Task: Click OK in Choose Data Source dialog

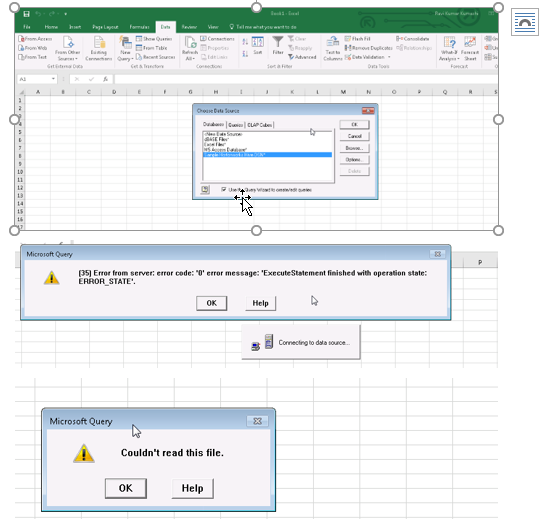Action: 354,124
